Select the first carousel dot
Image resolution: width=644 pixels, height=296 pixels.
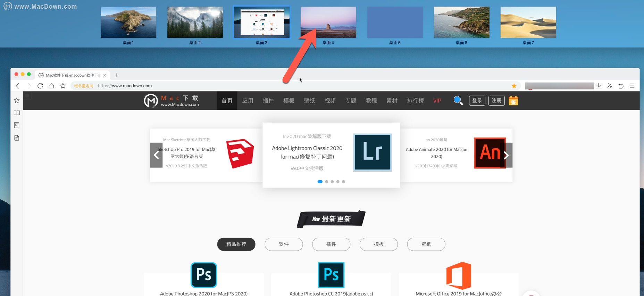(x=320, y=182)
